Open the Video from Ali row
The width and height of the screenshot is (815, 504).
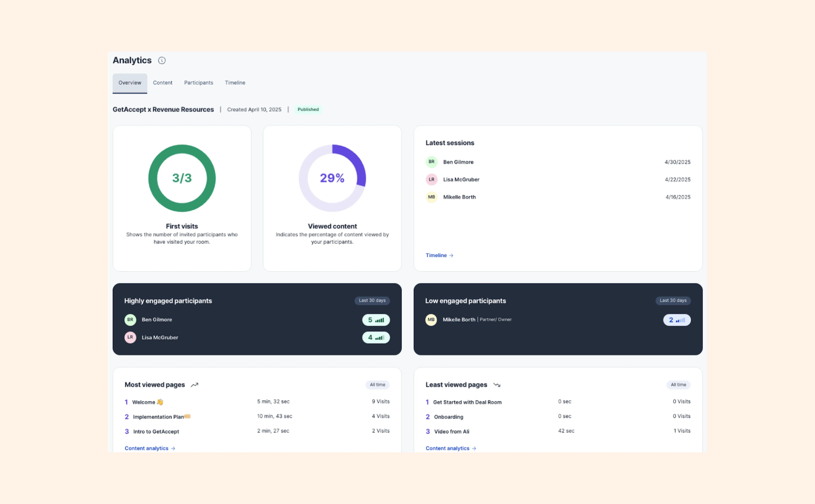pos(558,431)
